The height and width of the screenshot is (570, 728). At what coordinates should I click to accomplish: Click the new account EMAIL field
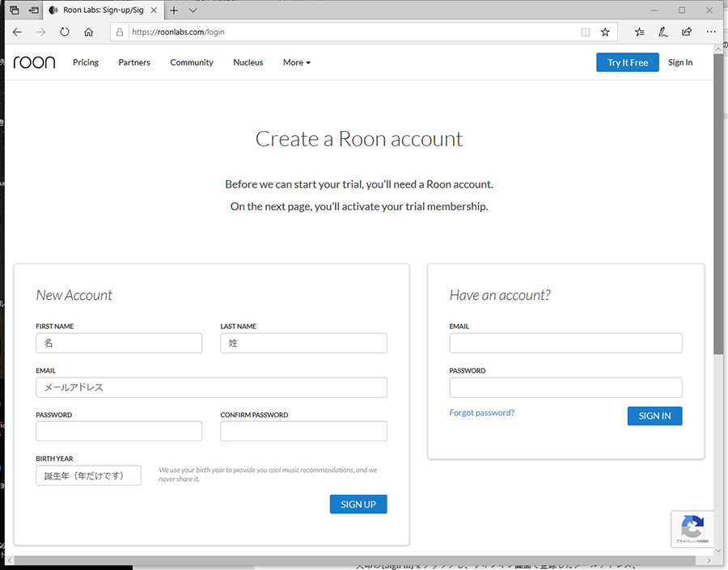(211, 387)
